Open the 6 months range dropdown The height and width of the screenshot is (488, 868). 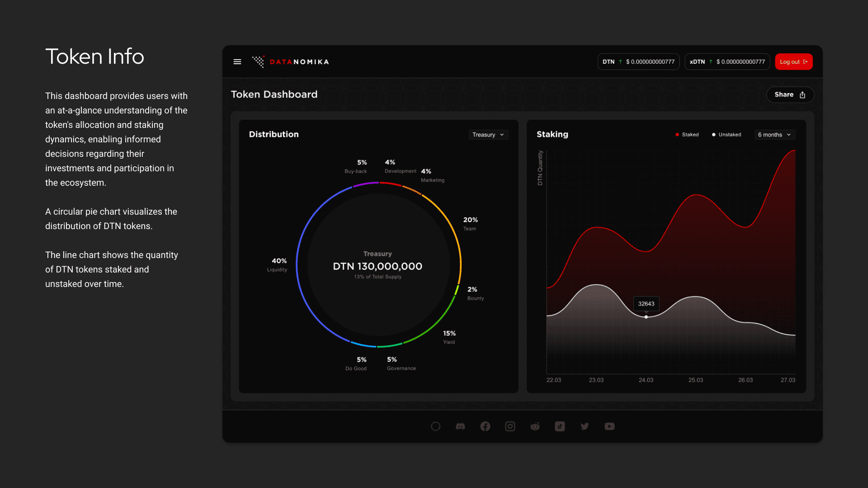tap(775, 135)
